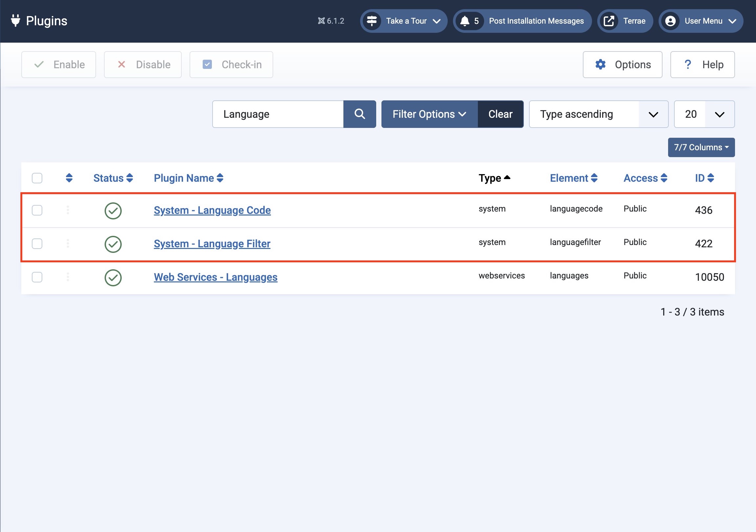Click the Options gear icon
Screen dimensions: 756x532
click(600, 64)
